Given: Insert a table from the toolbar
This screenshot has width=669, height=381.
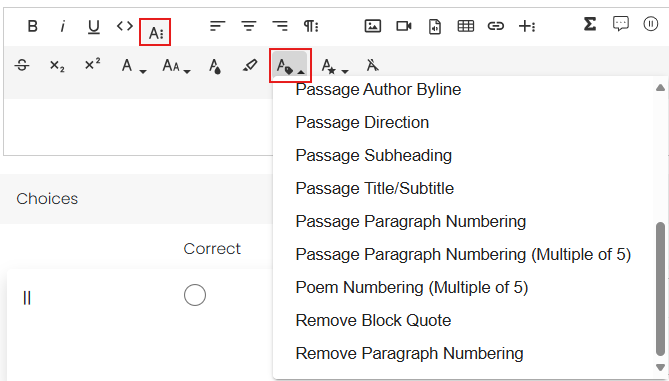Looking at the screenshot, I should coord(465,26).
